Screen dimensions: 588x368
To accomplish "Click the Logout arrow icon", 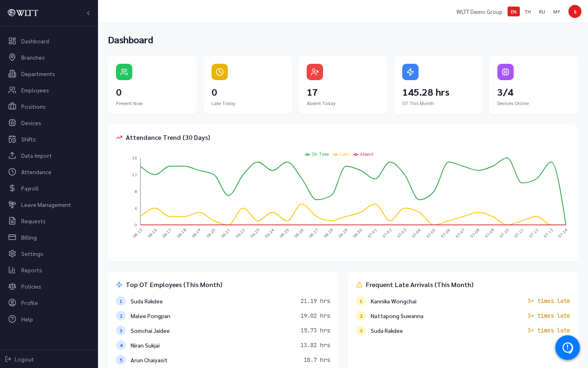I will pos(8,359).
